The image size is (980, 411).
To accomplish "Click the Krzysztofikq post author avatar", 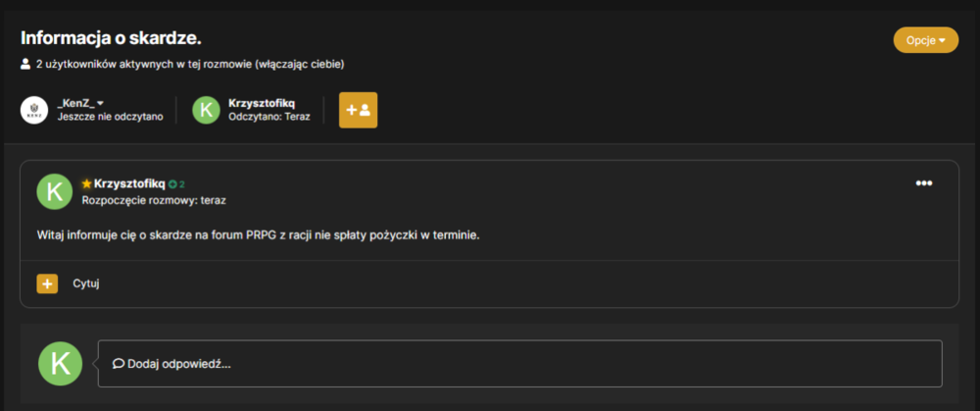I will 55,191.
